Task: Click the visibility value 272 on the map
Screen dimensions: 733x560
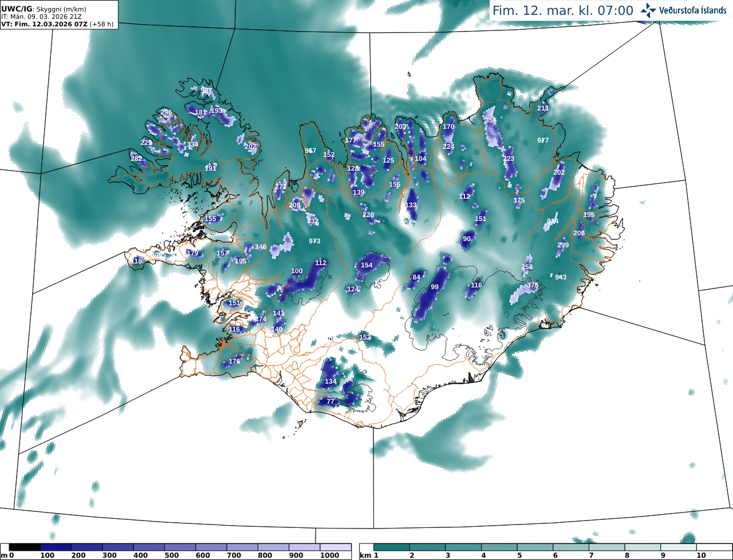Action: [x=281, y=187]
